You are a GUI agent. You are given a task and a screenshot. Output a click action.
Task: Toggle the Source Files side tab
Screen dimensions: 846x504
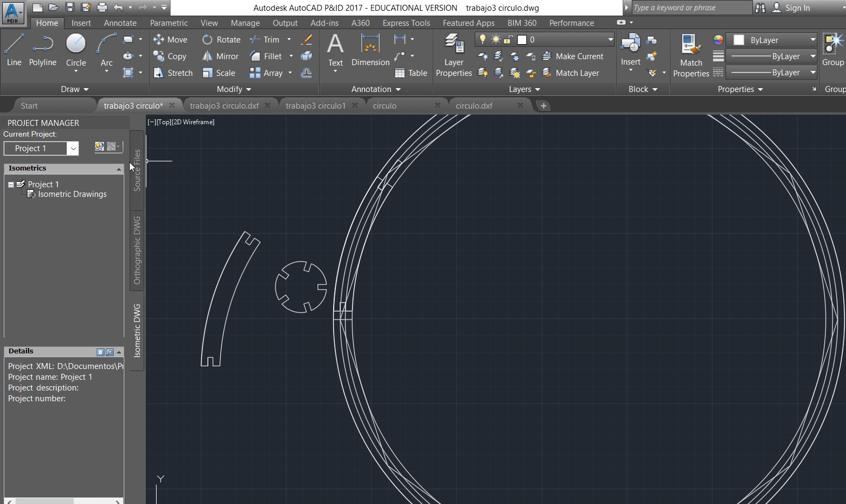[x=137, y=170]
